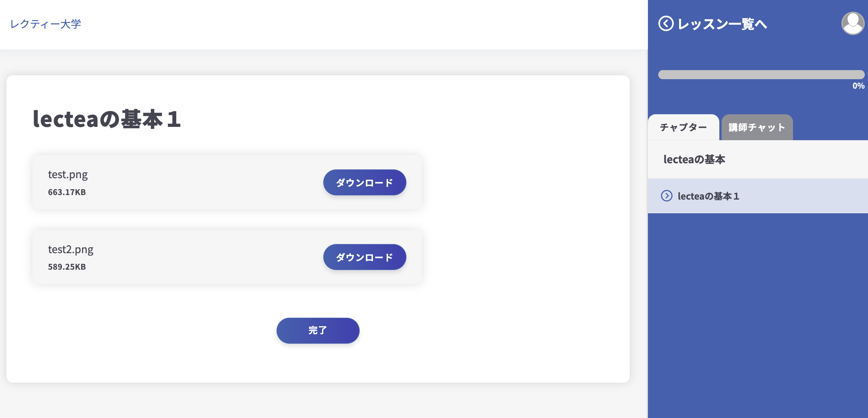Switch to the 講師チャット tab
Screen dimensions: 868x418
pos(756,127)
